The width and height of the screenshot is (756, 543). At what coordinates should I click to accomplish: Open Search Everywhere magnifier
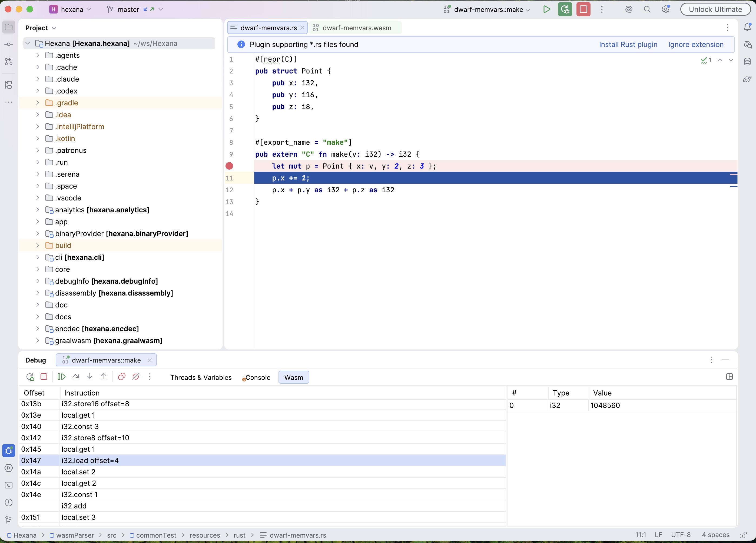[647, 9]
